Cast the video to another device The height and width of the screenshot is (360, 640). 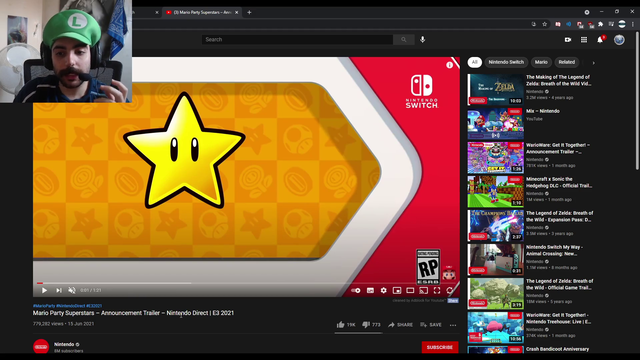click(424, 290)
